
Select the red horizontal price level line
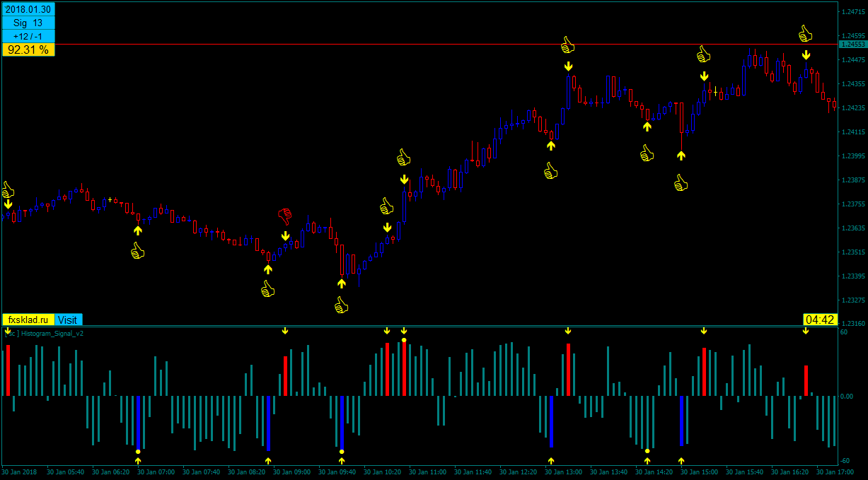[x=424, y=44]
